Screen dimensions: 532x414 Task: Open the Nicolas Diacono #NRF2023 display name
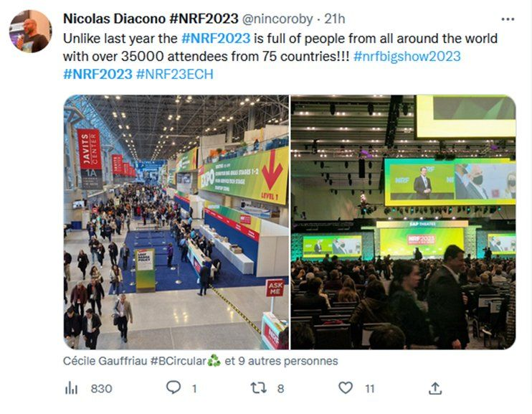pos(151,19)
